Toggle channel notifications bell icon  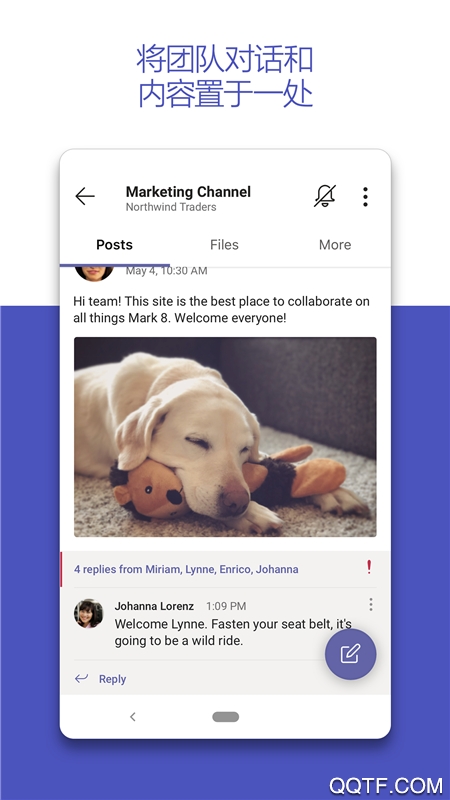(x=325, y=196)
